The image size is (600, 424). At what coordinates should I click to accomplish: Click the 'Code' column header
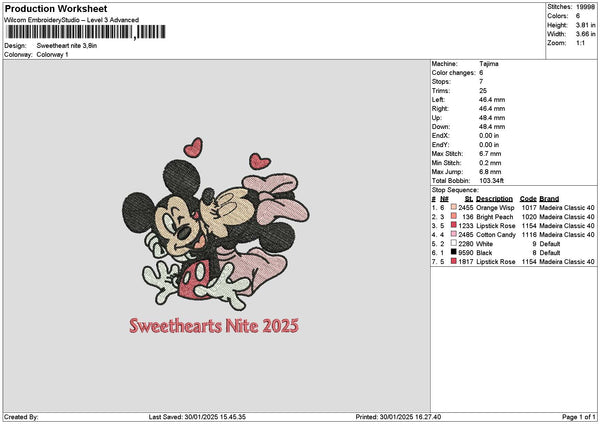528,199
